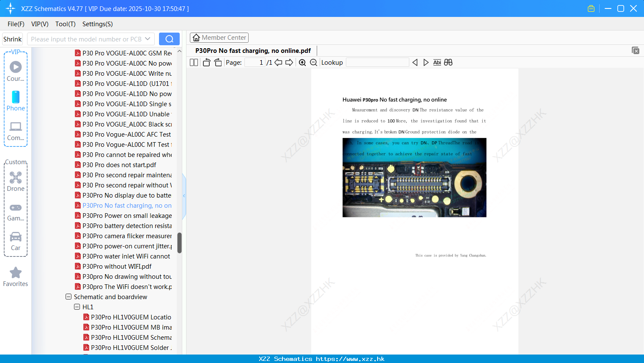Open the model number dropdown arrow
The image size is (644, 363).
(148, 39)
